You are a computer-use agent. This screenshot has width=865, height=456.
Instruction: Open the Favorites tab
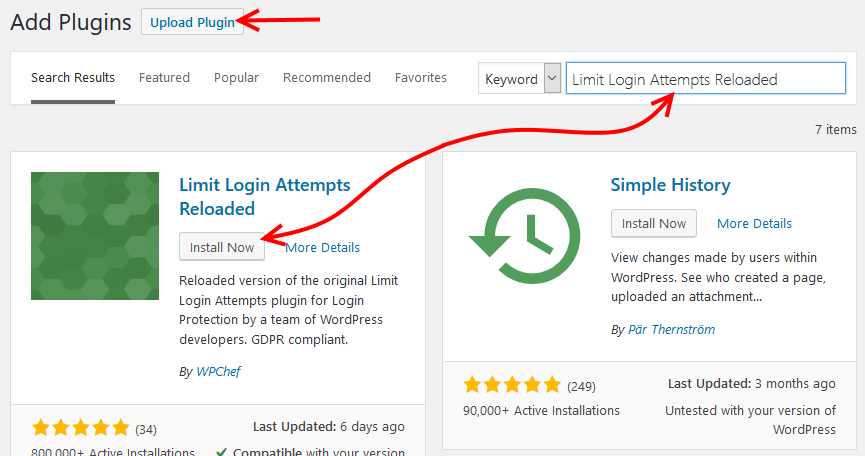420,78
